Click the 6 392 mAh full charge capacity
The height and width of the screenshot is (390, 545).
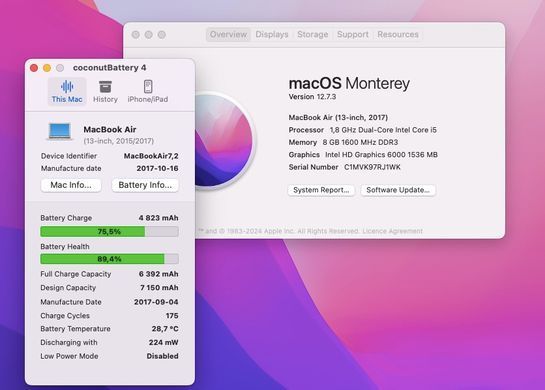(158, 274)
